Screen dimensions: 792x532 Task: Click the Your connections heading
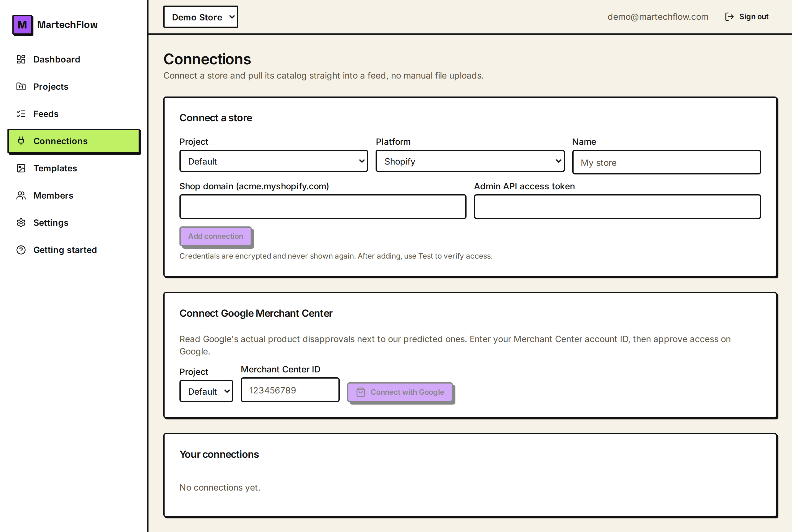[x=219, y=454]
